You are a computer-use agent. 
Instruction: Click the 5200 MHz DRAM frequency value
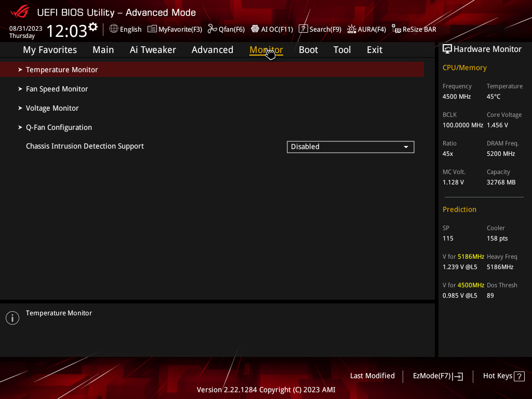pos(501,154)
